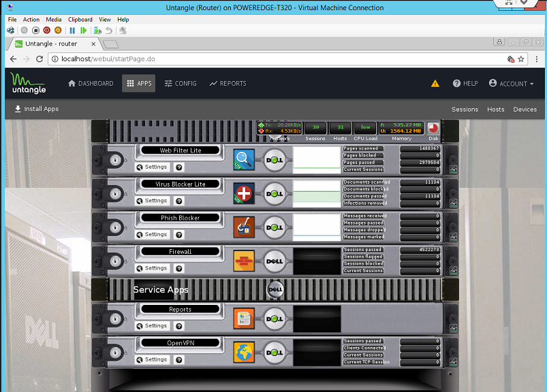Click the Reports app icon

(x=243, y=318)
